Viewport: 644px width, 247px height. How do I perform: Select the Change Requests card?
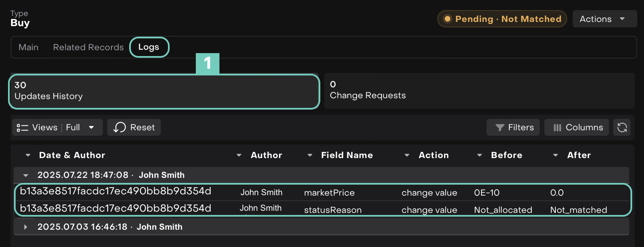(x=479, y=90)
